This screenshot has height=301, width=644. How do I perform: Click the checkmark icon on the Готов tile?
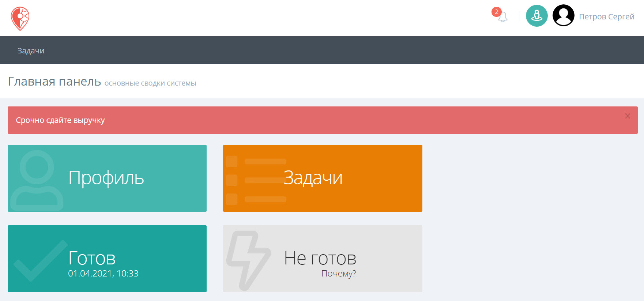(41, 261)
